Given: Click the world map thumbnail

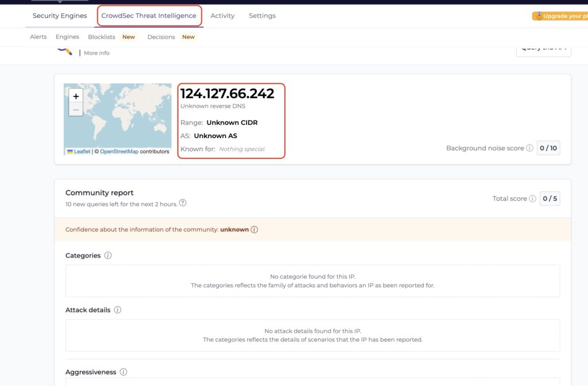Looking at the screenshot, I should click(x=117, y=119).
